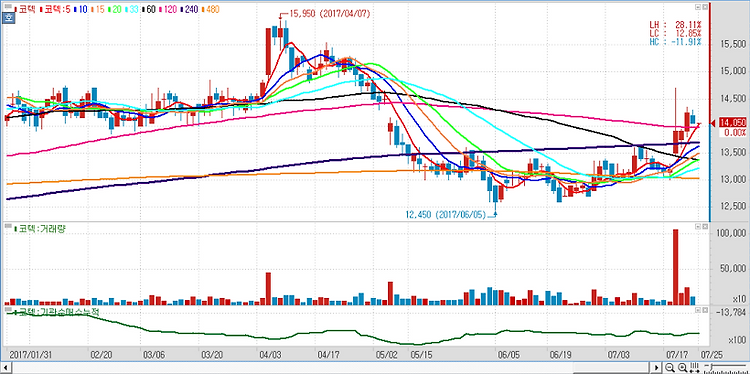Viewport: 750px width, 374px height.
Task: Click the 12,500 price axis label
Action: (x=733, y=207)
